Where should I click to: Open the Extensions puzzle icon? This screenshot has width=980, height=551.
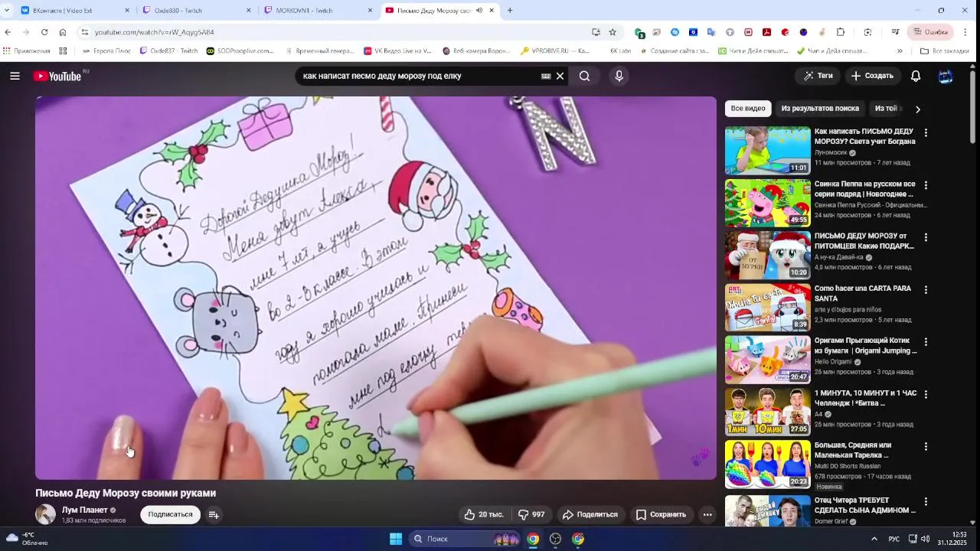click(x=841, y=32)
